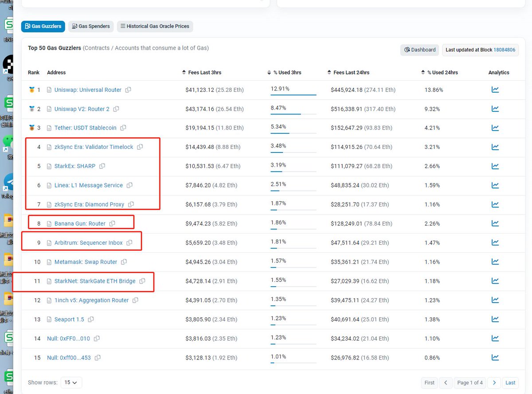Open block number 18084806 link
Screen dimensions: 532x394
pyautogui.click(x=505, y=50)
